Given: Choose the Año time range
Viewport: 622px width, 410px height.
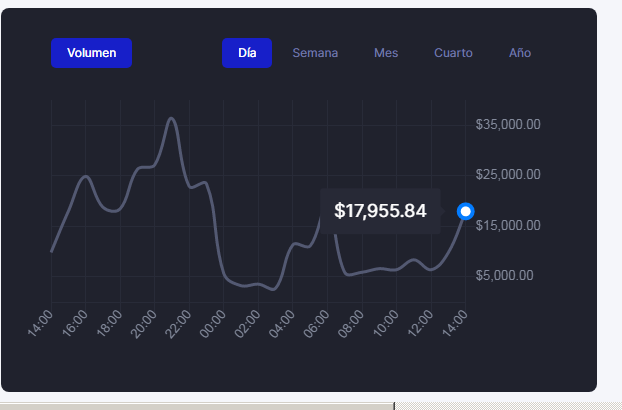Looking at the screenshot, I should click(520, 53).
